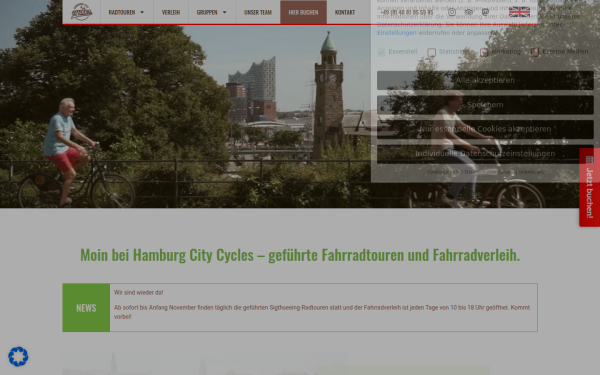Image resolution: width=600 pixels, height=375 pixels.
Task: Open the TripAdvisor icon in header
Action: pyautogui.click(x=469, y=12)
